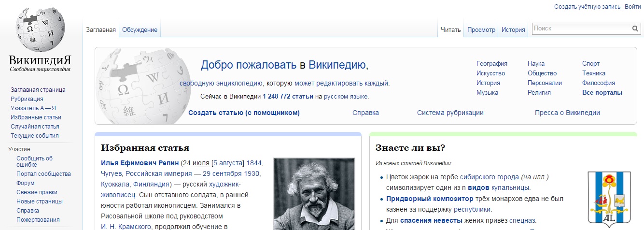Open Заглавная страница in sidebar

[38, 90]
